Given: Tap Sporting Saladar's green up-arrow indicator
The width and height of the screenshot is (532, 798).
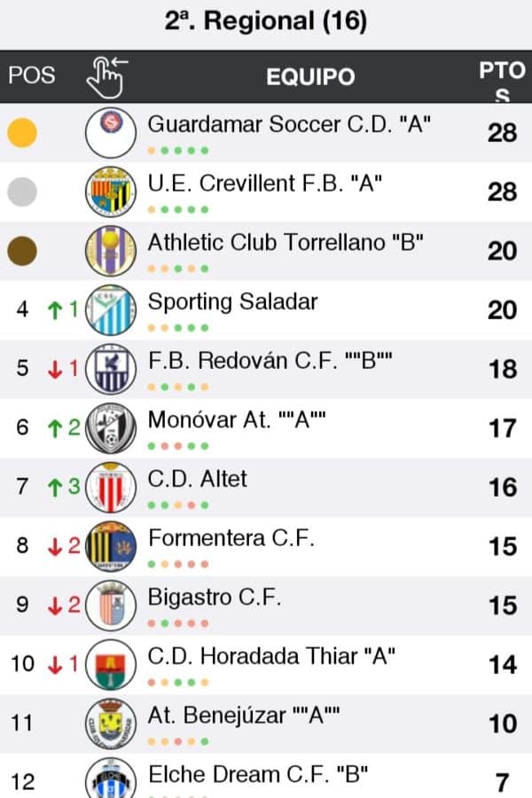Looking at the screenshot, I should coord(54,310).
